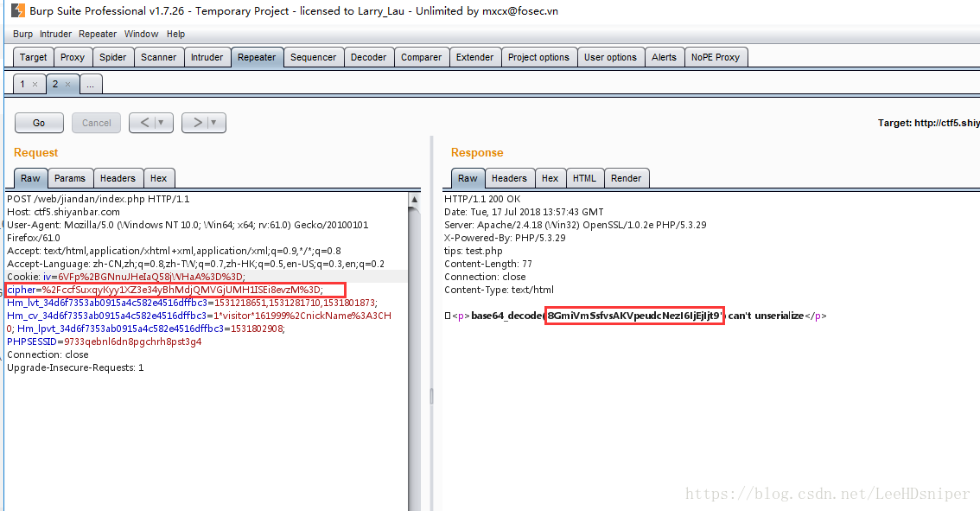Close Repeater tab 2
The width and height of the screenshot is (980, 511).
click(67, 84)
